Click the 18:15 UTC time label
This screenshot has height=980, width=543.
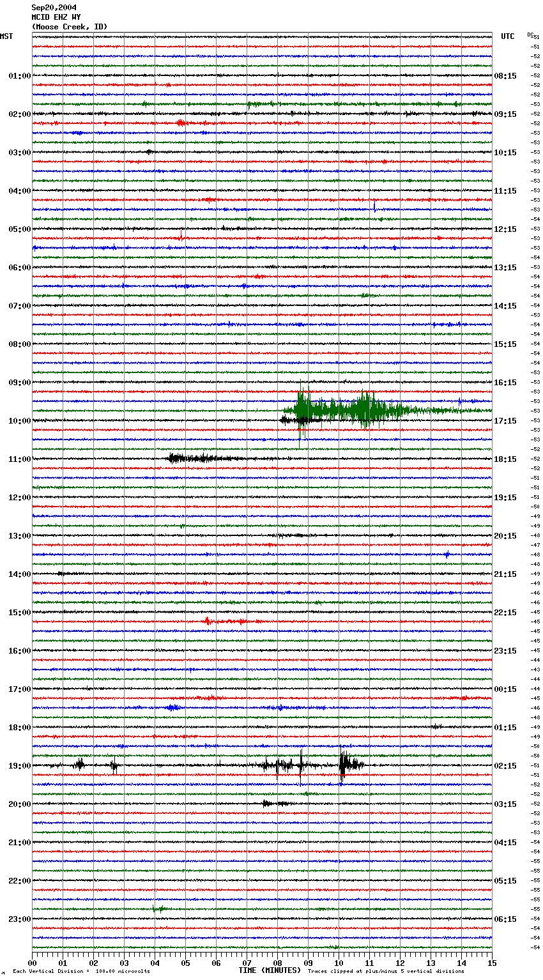point(505,459)
